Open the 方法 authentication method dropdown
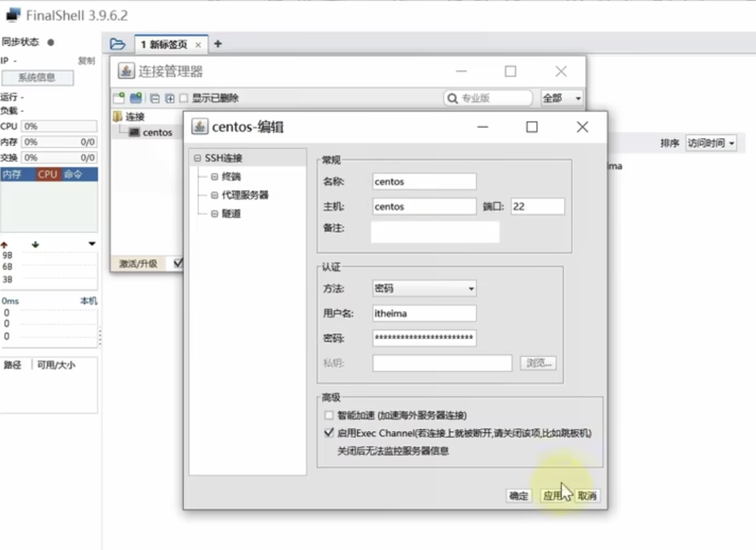This screenshot has width=756, height=550. tap(424, 288)
